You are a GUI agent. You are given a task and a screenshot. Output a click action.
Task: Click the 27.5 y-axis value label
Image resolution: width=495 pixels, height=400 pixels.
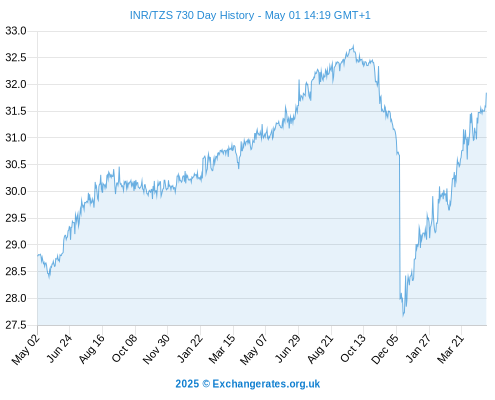pos(15,325)
